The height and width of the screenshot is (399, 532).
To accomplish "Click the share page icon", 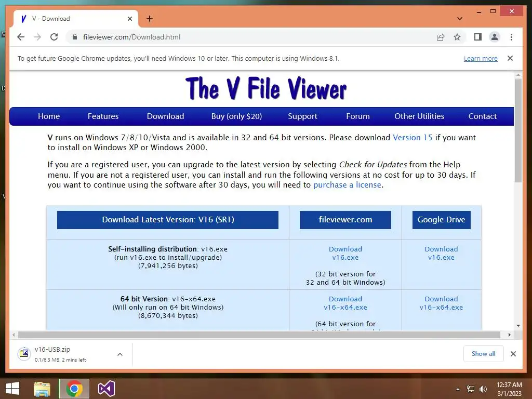I will (x=441, y=37).
